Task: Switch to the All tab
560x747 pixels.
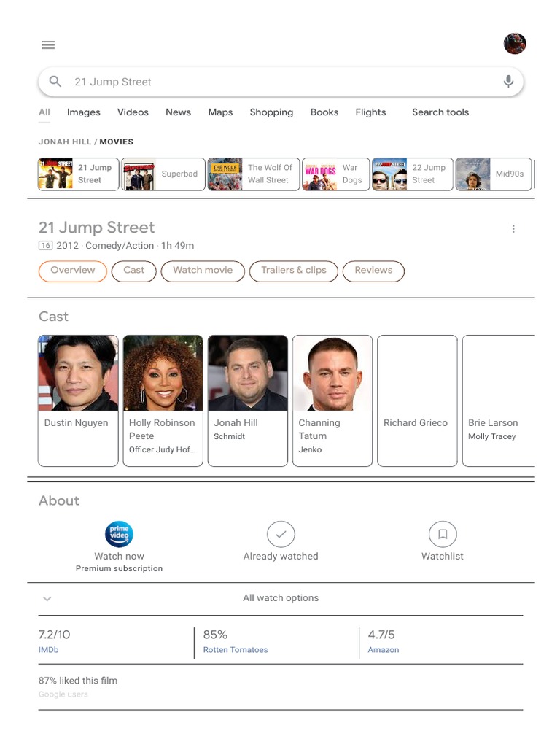Action: 44,112
